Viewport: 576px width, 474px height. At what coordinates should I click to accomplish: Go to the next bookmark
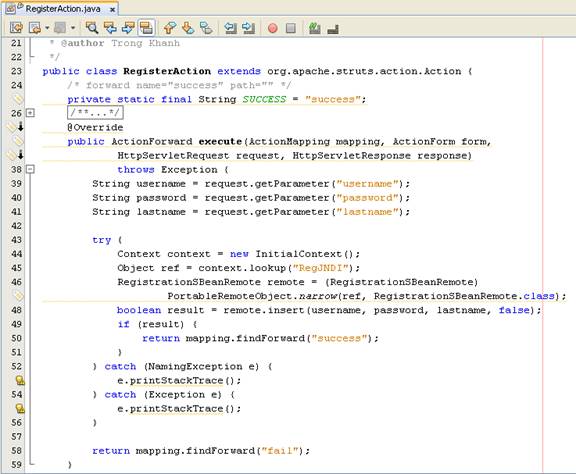click(x=188, y=28)
